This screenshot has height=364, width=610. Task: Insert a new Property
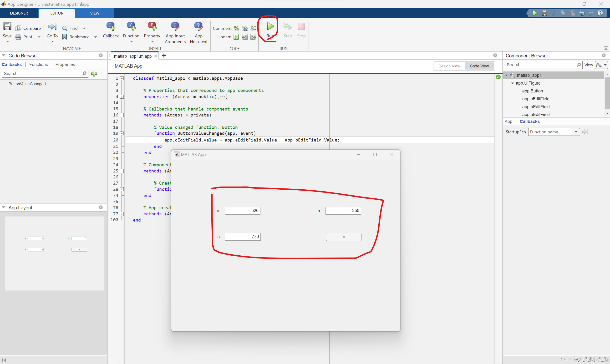152,30
